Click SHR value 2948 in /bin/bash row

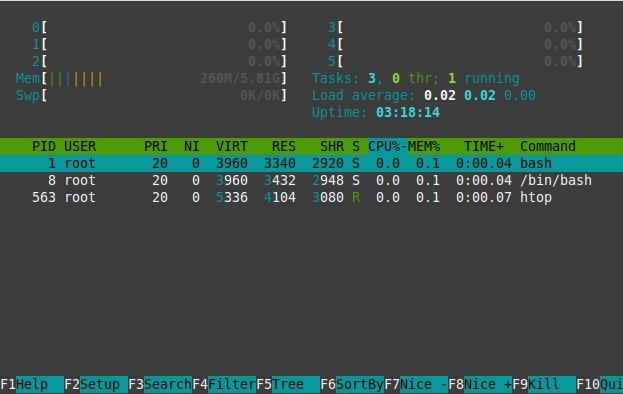[x=328, y=180]
